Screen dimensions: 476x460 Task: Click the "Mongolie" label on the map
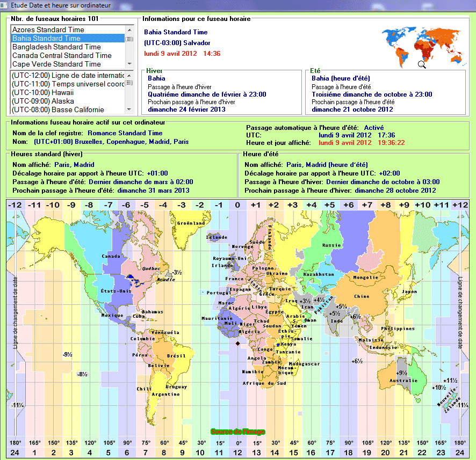pyautogui.click(x=366, y=277)
